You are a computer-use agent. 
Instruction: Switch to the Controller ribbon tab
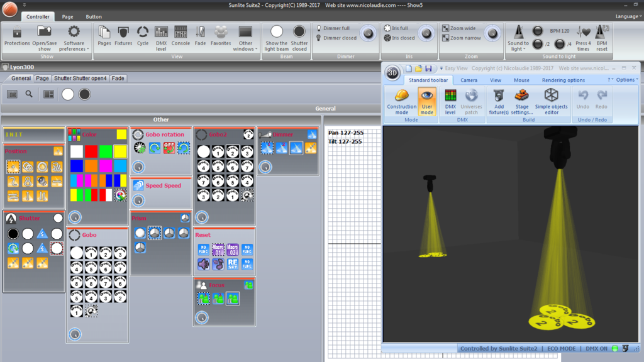coord(38,17)
